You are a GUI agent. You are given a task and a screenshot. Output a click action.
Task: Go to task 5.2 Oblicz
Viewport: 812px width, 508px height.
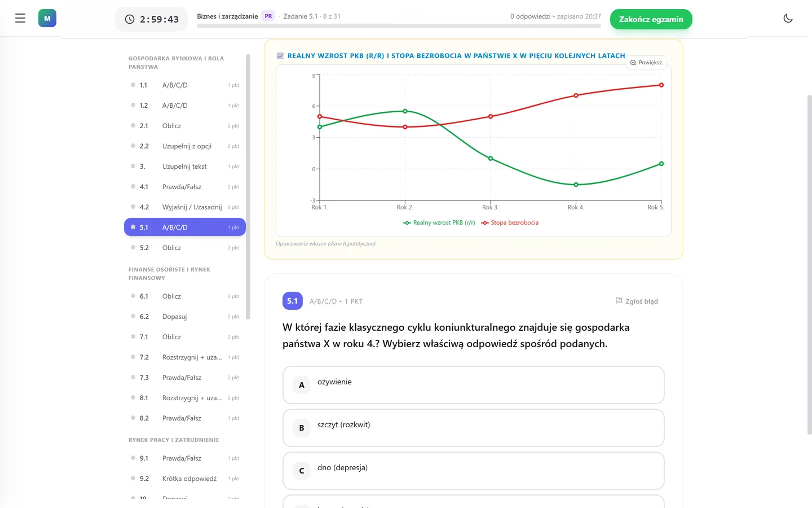tap(185, 248)
